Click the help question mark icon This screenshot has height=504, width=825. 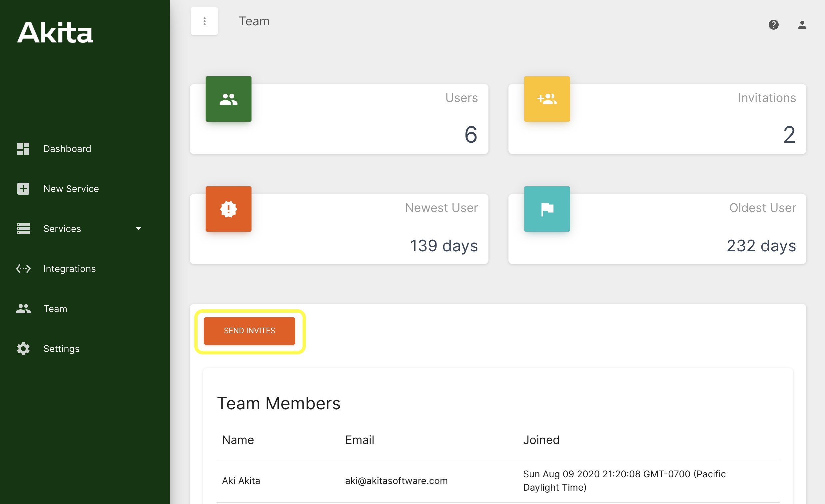pos(773,24)
